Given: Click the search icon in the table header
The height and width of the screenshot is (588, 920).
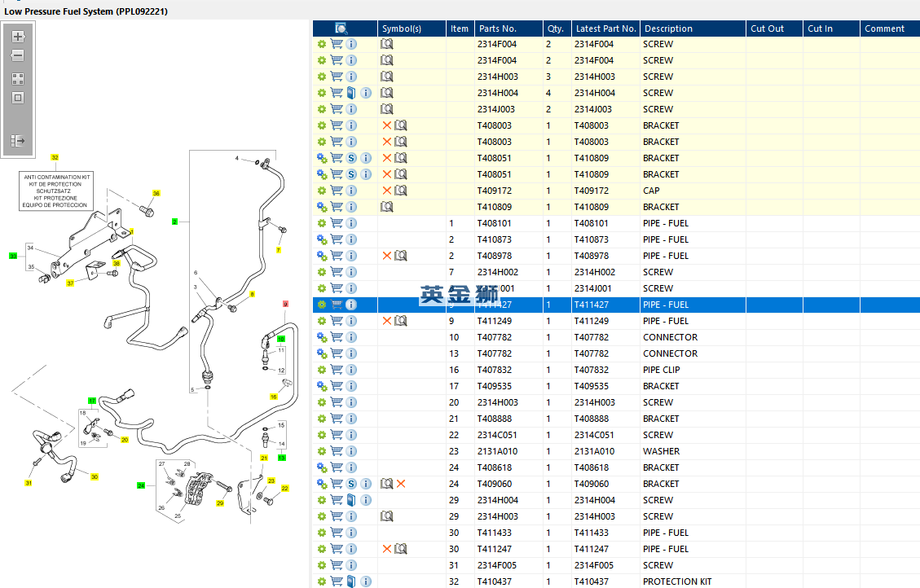Looking at the screenshot, I should click(341, 29).
